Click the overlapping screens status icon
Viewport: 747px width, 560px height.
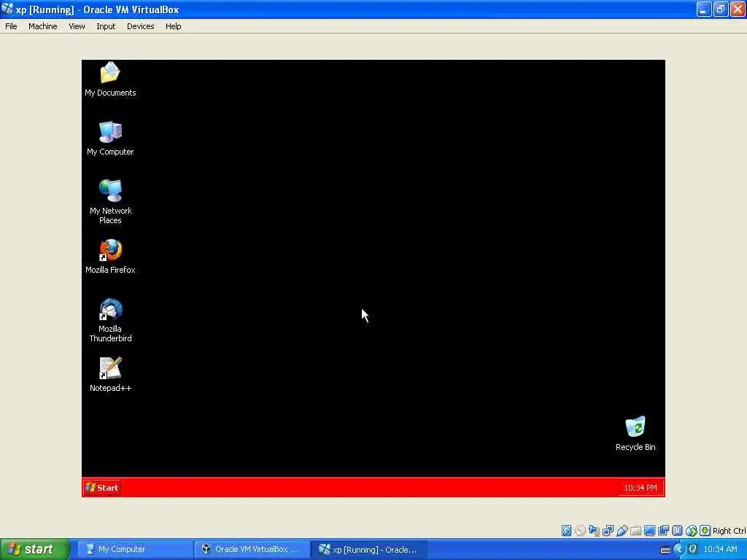coord(663,531)
